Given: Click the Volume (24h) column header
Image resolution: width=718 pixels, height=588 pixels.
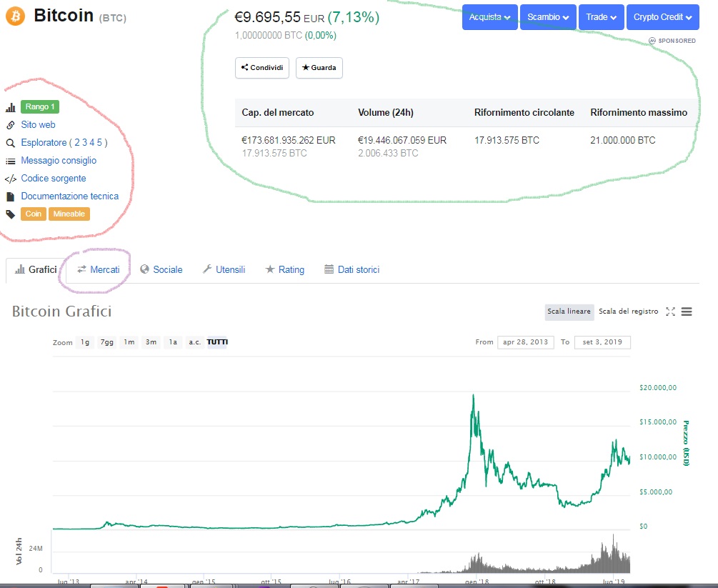Looking at the screenshot, I should (x=386, y=113).
